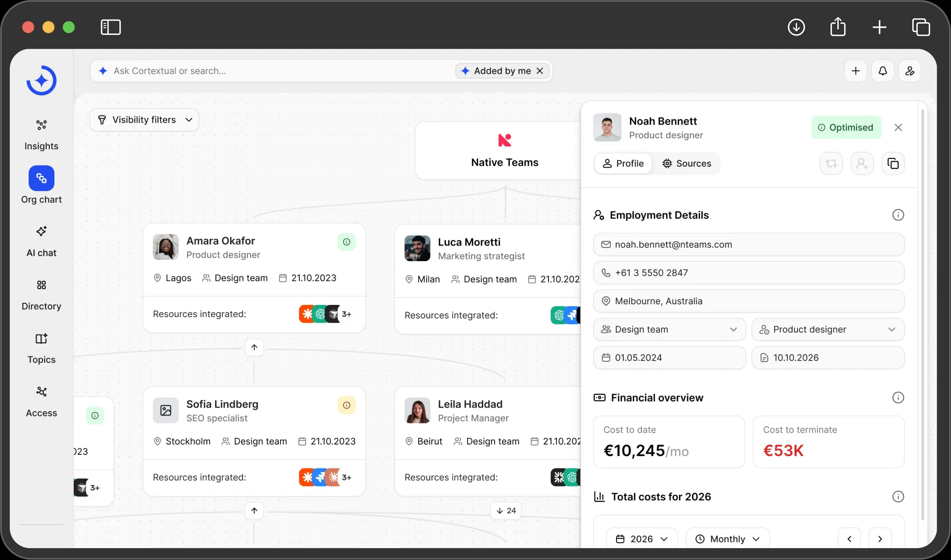This screenshot has width=951, height=560.
Task: Open the Design team dropdown
Action: coord(669,329)
